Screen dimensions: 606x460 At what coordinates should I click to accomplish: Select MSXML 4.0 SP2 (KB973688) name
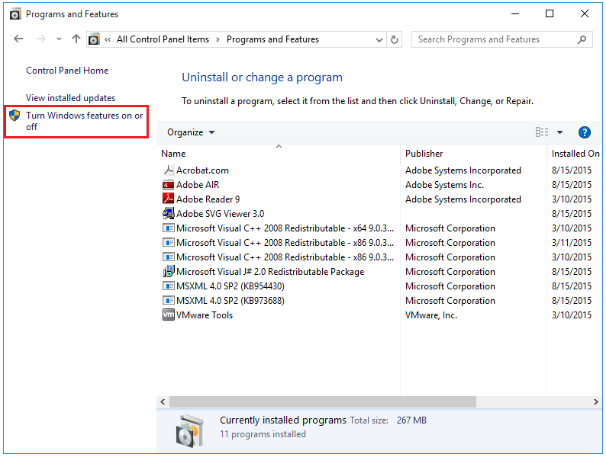click(230, 301)
